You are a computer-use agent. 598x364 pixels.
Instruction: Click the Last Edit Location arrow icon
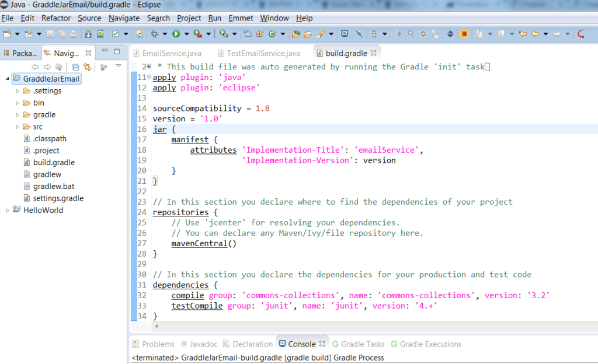coord(523,34)
